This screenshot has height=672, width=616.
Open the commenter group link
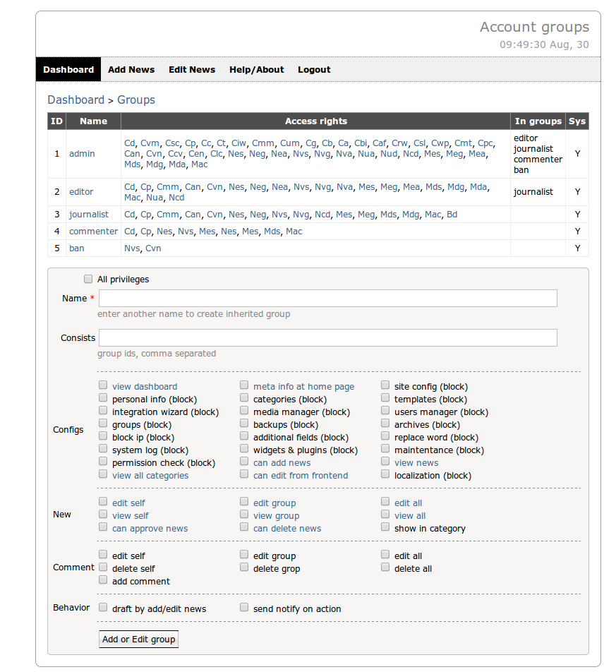(93, 232)
